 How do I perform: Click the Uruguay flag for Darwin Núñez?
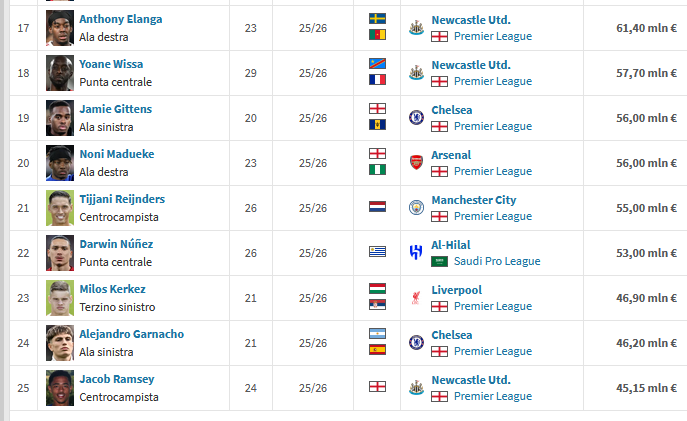pyautogui.click(x=377, y=251)
